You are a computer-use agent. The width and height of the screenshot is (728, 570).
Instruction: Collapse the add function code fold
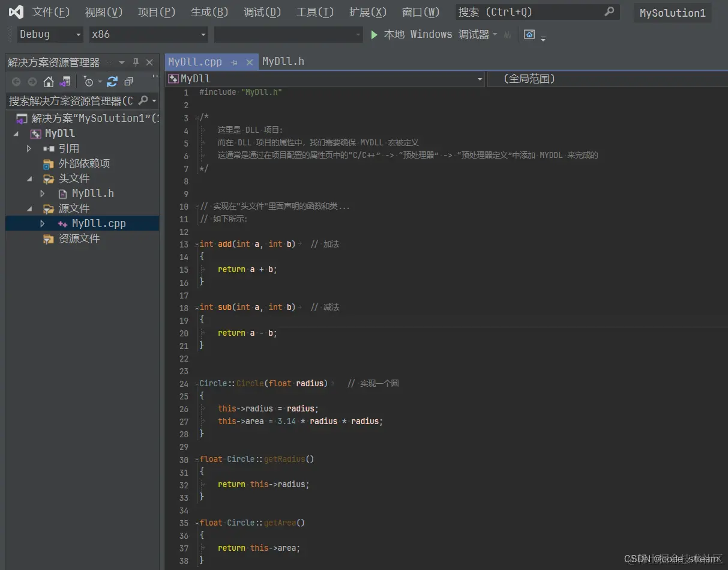click(x=197, y=244)
